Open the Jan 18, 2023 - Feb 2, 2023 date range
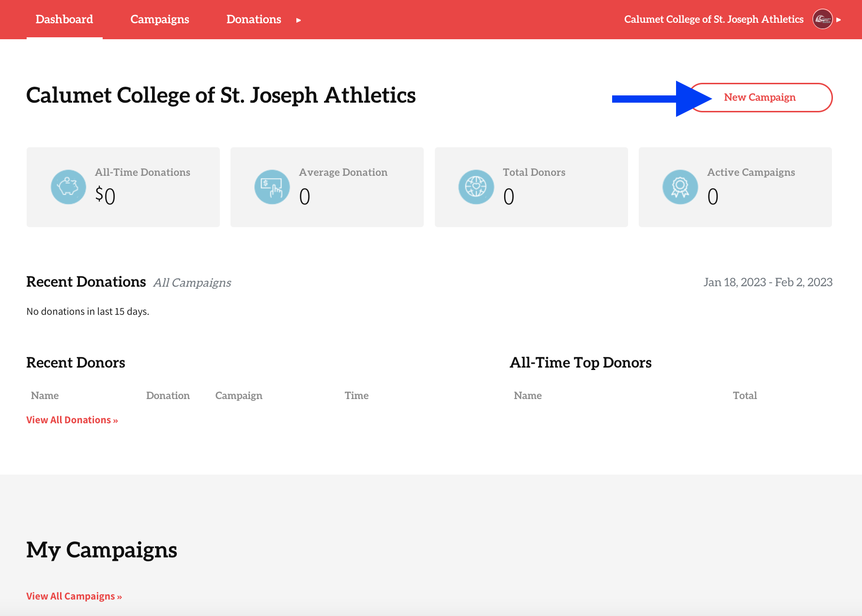The width and height of the screenshot is (862, 616). point(768,282)
